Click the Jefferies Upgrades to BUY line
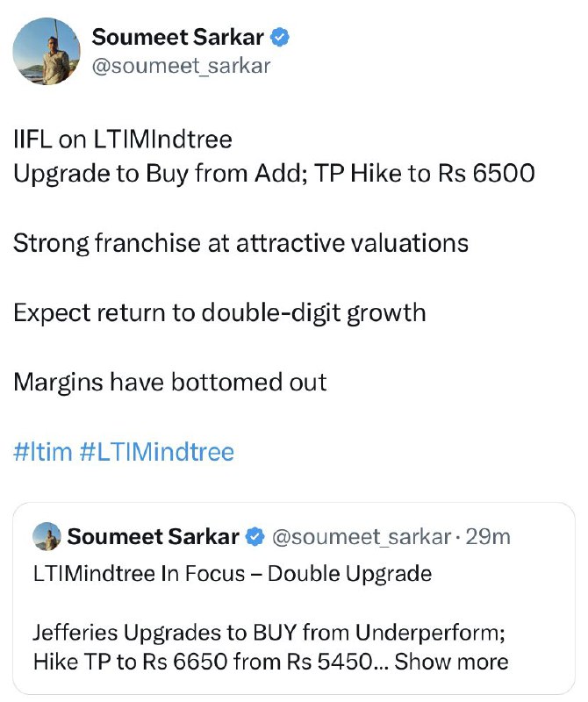Screen dimensions: 588x702 coord(269,633)
